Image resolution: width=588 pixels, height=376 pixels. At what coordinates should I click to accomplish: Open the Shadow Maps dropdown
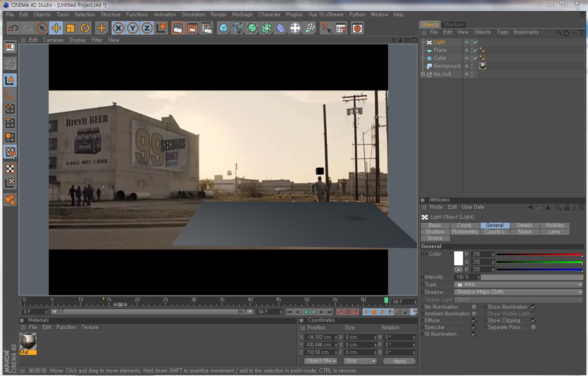pyautogui.click(x=519, y=292)
